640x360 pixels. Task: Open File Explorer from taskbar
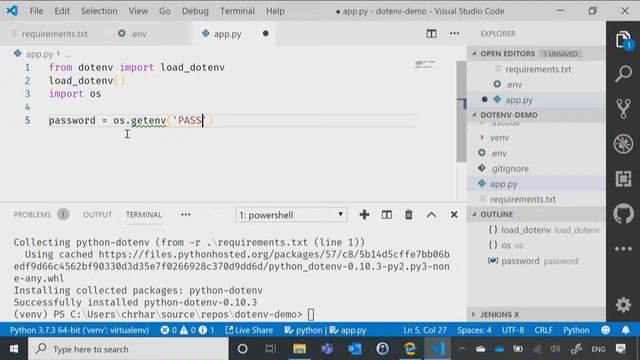click(x=299, y=349)
